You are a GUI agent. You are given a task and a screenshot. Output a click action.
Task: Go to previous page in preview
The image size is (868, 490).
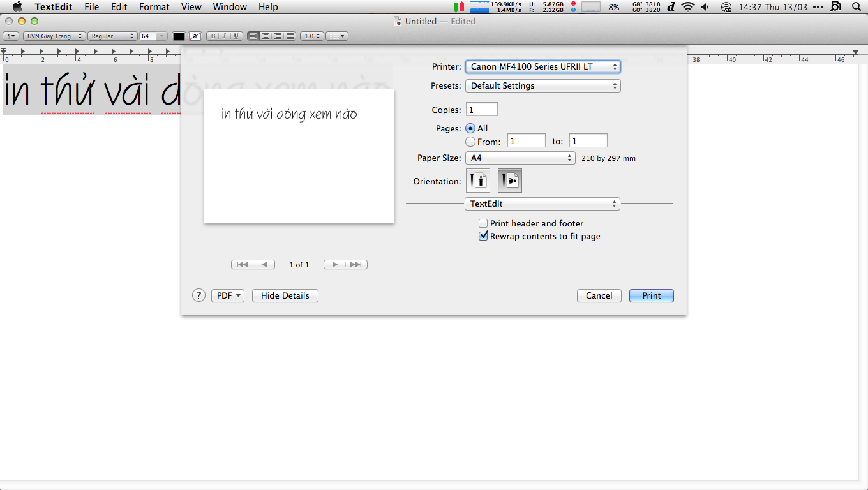tap(264, 264)
